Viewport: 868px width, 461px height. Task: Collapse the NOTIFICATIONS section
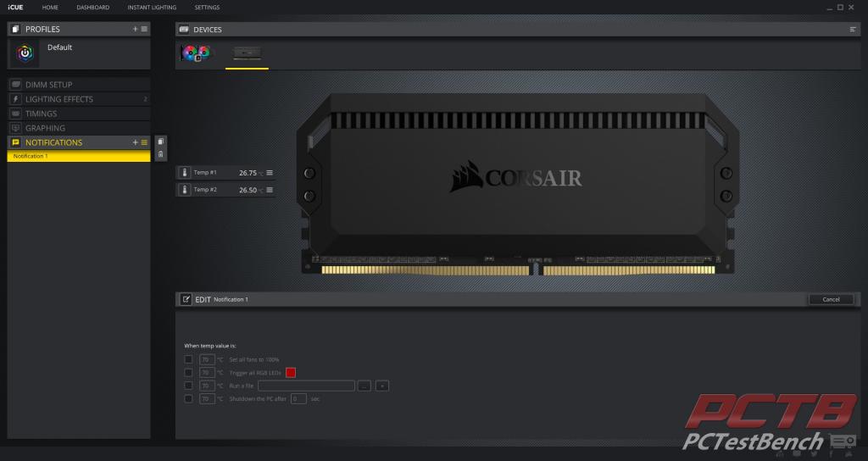(79, 142)
